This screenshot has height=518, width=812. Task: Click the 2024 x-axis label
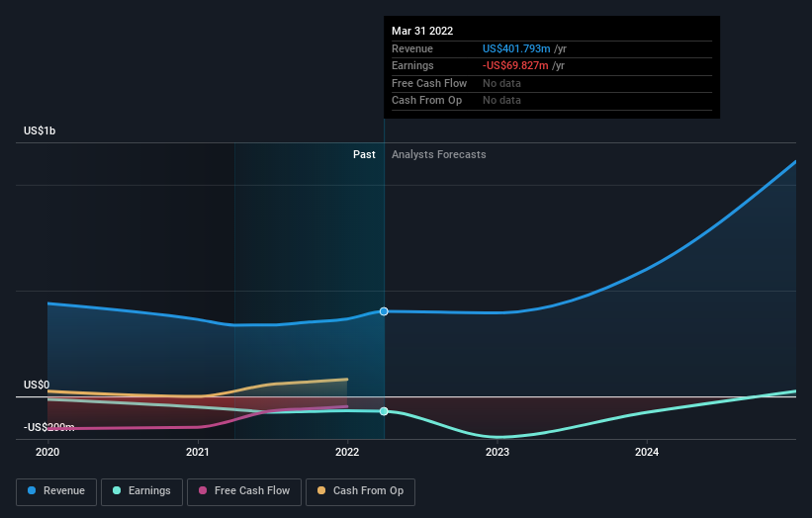click(x=647, y=453)
